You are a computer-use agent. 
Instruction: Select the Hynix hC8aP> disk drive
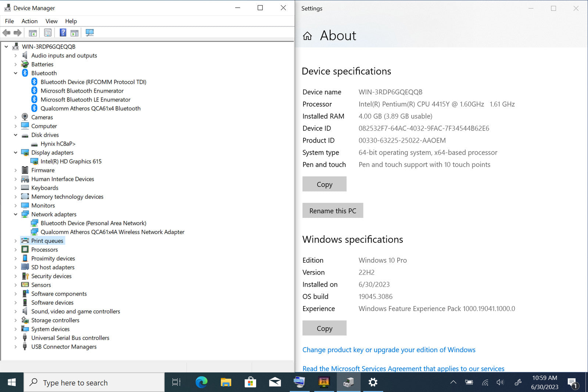tap(58, 144)
